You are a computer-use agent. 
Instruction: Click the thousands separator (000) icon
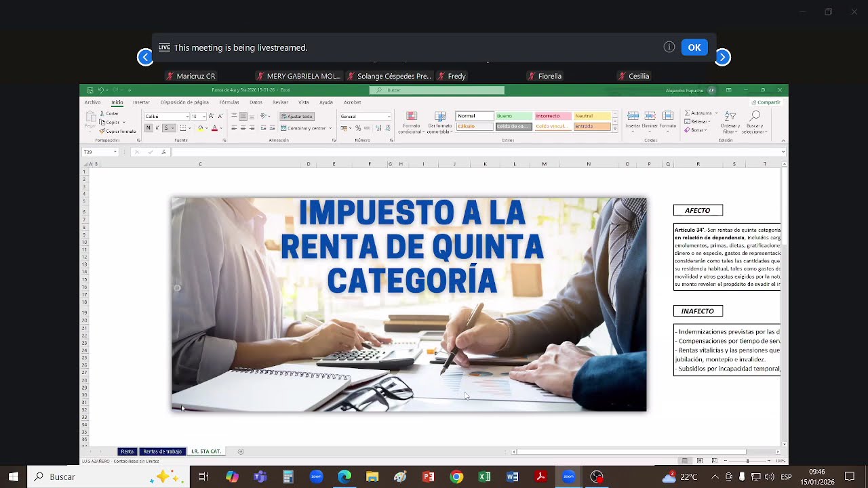coord(367,127)
